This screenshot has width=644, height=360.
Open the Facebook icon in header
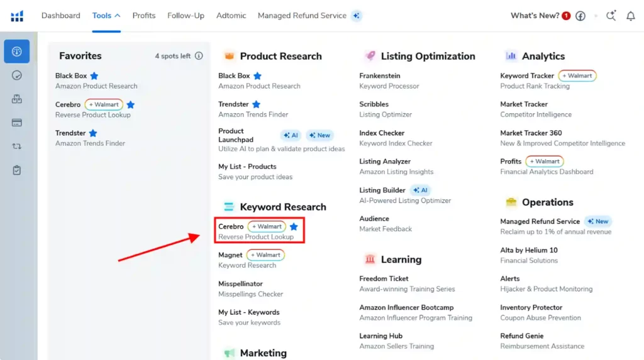(x=580, y=16)
